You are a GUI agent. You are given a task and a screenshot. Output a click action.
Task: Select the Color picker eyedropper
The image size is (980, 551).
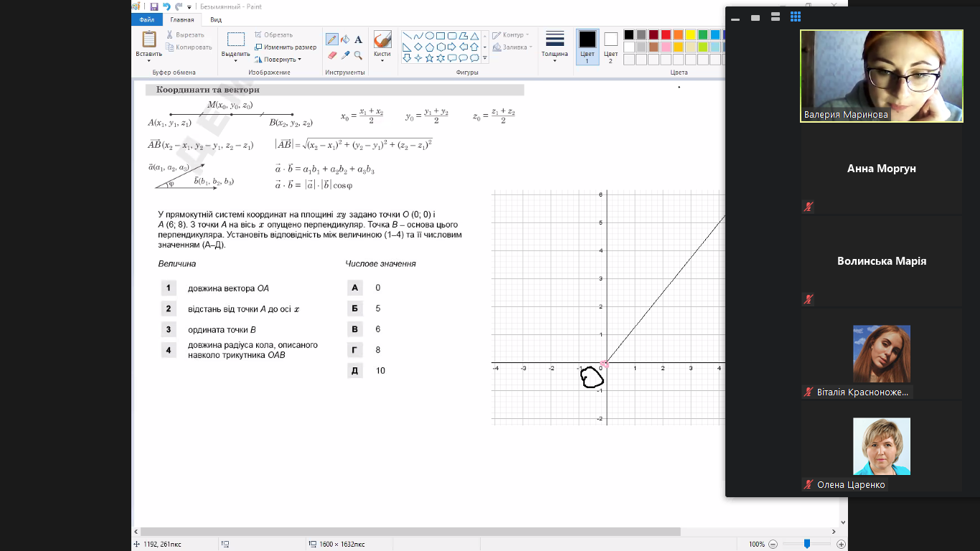[345, 55]
